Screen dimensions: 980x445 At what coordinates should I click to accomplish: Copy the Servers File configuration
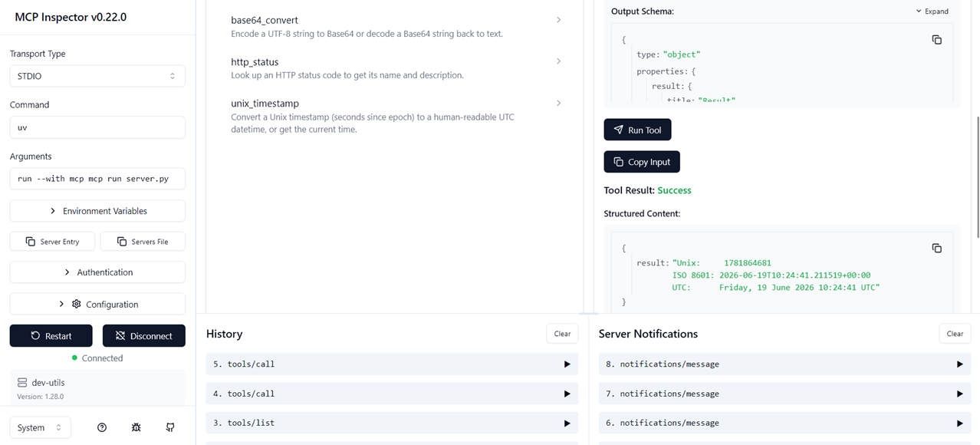click(x=143, y=242)
